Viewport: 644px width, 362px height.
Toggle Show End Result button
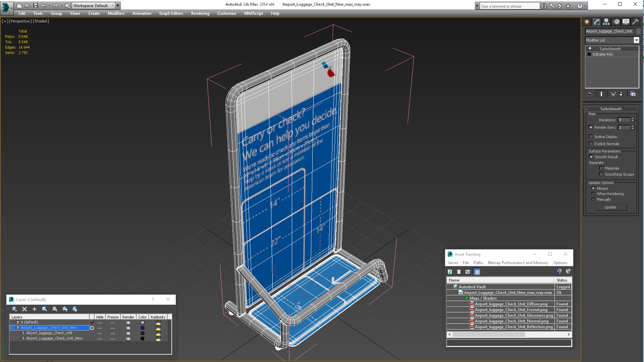point(601,94)
